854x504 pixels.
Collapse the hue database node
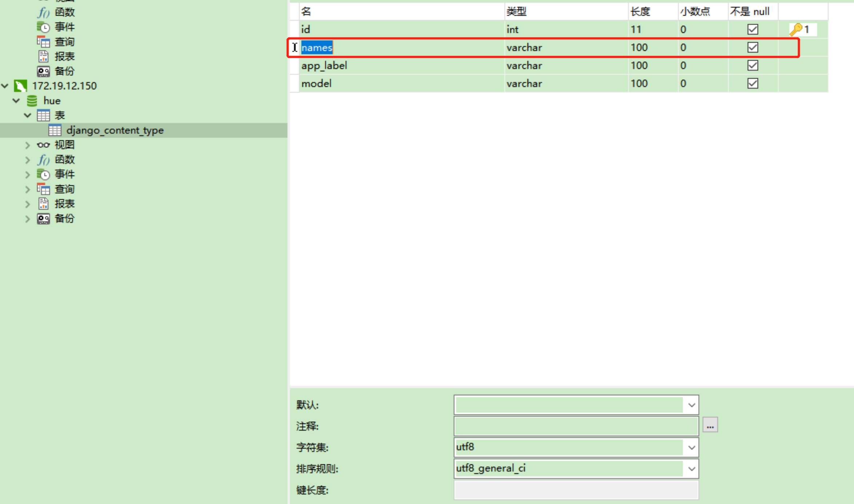[x=16, y=101]
